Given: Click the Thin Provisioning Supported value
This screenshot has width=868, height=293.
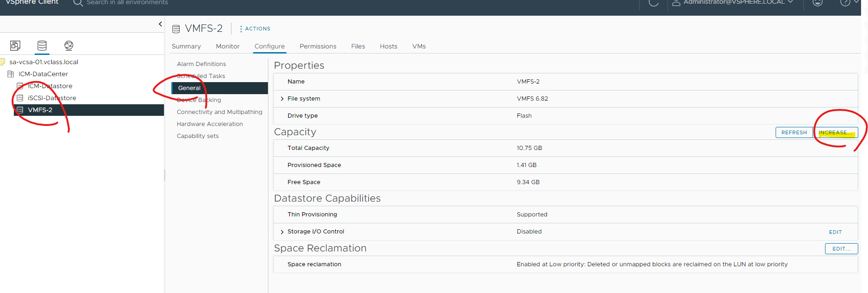Looking at the screenshot, I should (x=532, y=215).
